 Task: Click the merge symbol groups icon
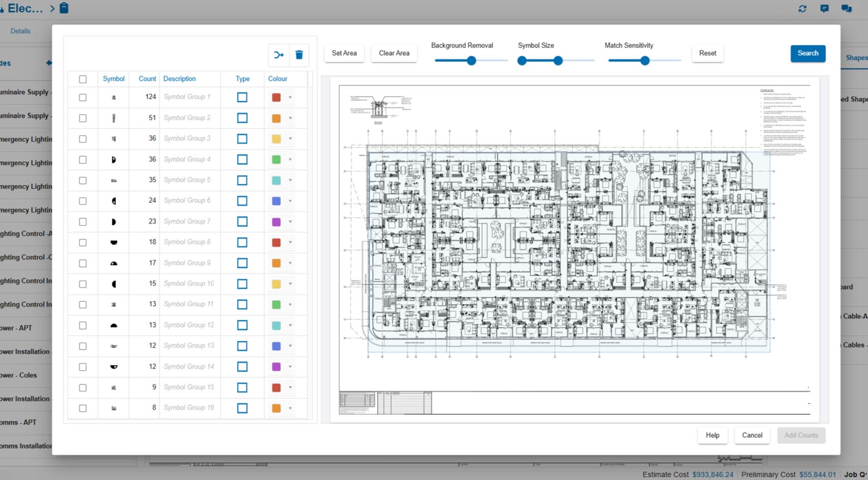(x=279, y=55)
